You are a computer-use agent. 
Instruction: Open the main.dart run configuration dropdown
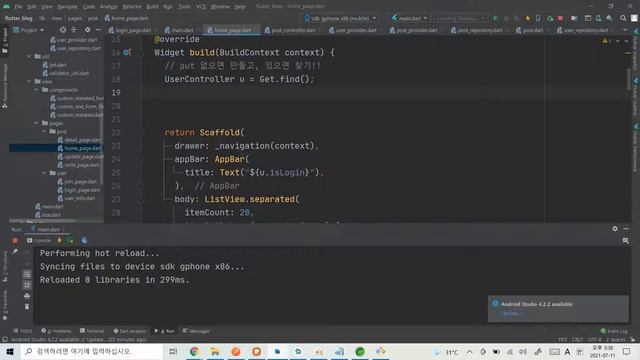[409, 18]
